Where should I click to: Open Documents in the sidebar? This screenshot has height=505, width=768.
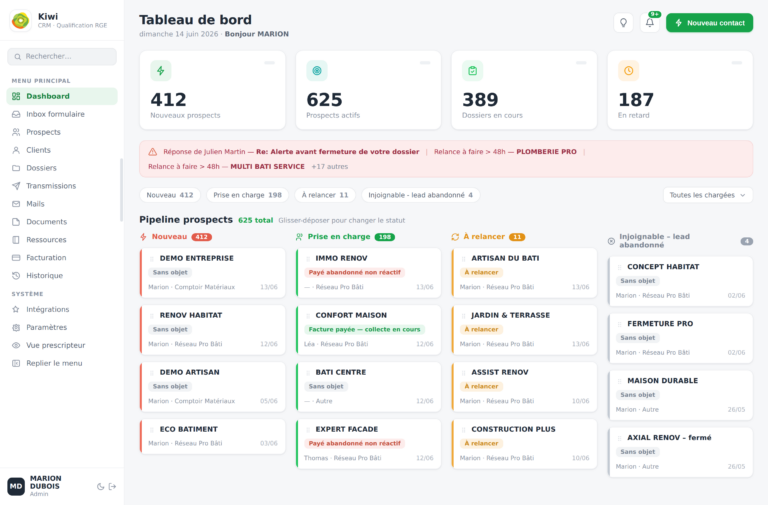click(62, 222)
